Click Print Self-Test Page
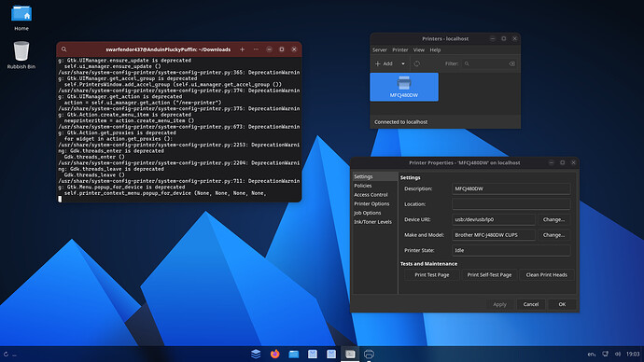 [x=489, y=275]
